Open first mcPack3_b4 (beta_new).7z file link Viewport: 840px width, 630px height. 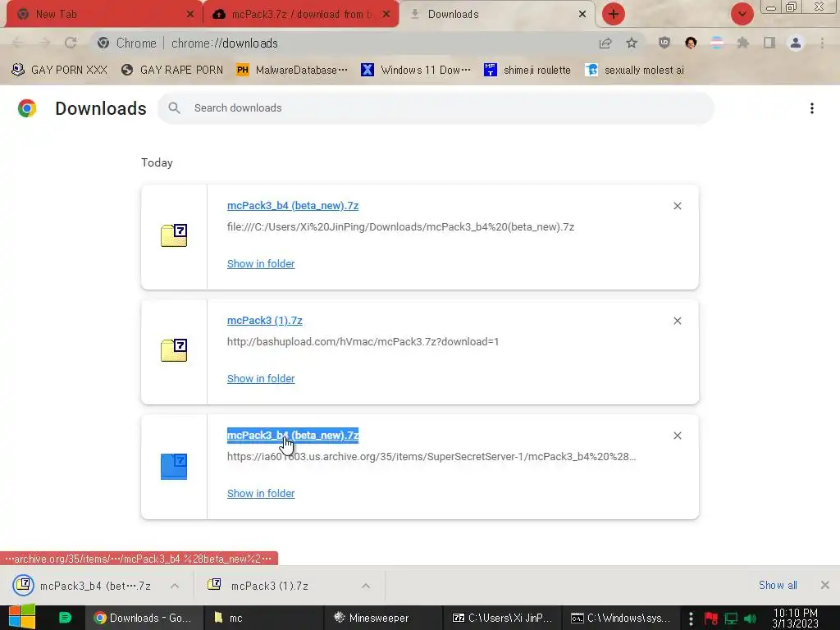293,206
